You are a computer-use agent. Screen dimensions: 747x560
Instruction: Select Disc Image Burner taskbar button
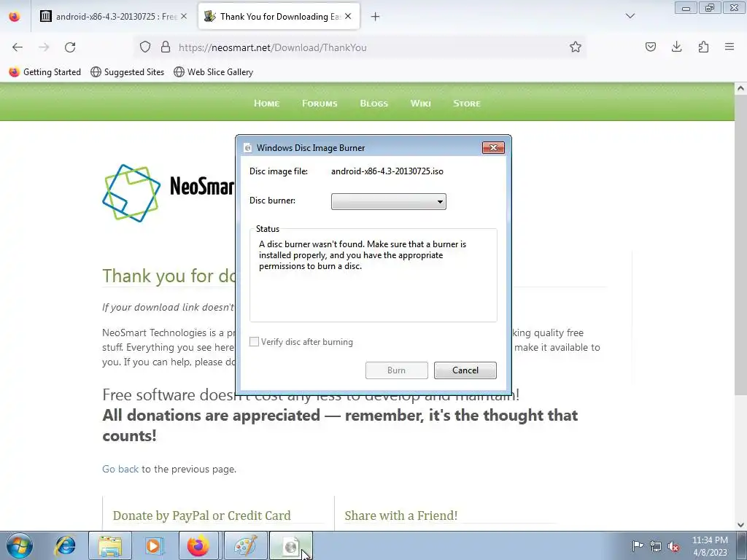(x=291, y=545)
